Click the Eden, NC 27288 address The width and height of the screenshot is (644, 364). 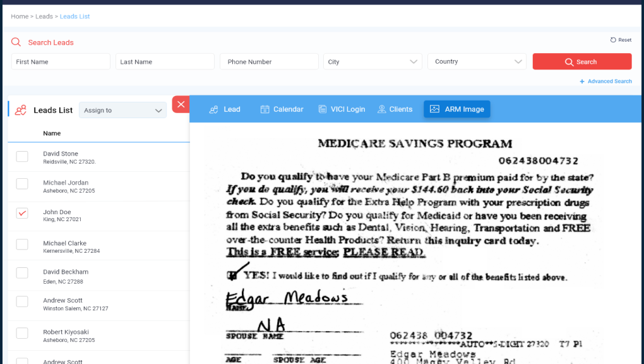tap(63, 282)
